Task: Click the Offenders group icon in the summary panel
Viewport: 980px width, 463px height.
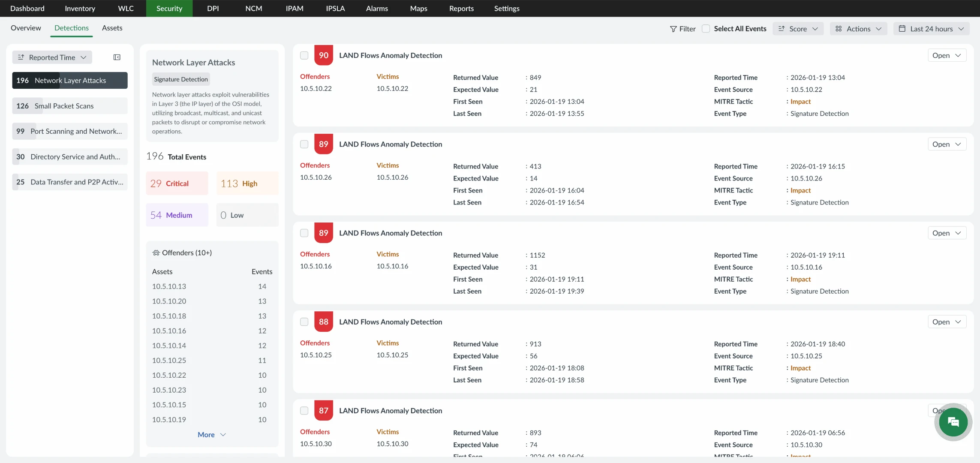Action: tap(156, 253)
